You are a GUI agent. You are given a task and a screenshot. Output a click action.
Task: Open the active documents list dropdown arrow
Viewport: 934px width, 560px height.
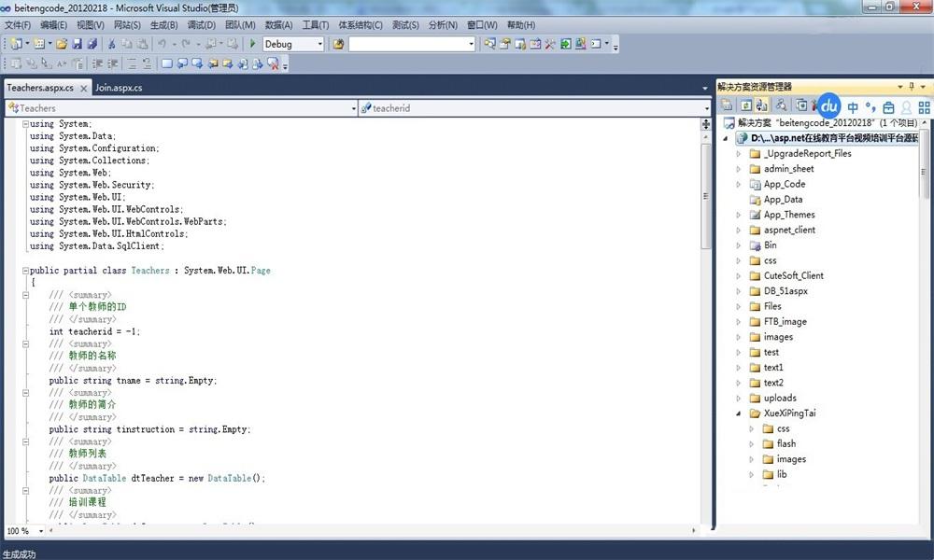coord(705,88)
